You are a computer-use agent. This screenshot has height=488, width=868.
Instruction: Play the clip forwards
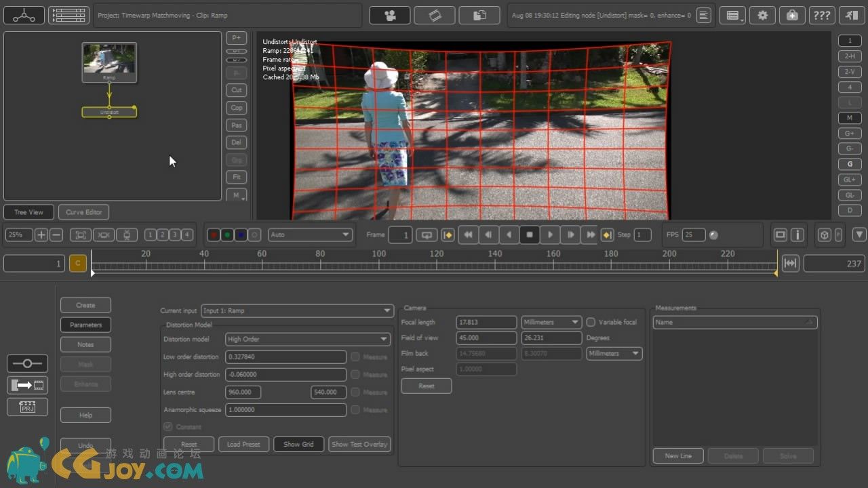(x=550, y=235)
